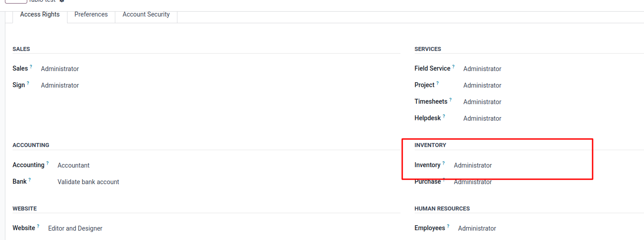This screenshot has height=240, width=644.
Task: Show the Sign field help tooltip
Action: tap(28, 83)
